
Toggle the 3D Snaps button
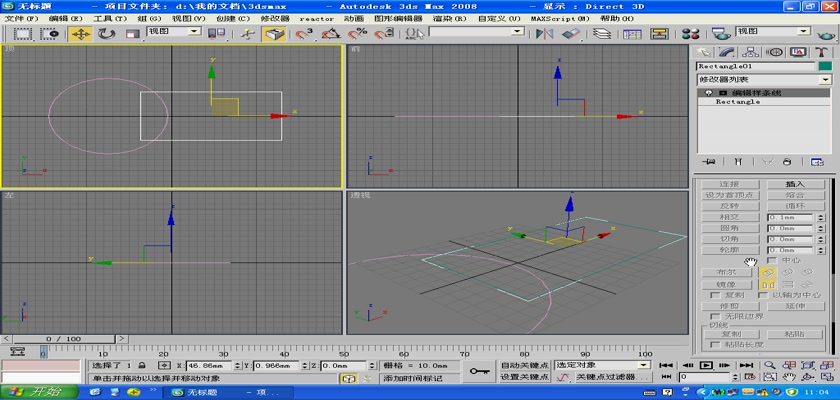[x=305, y=34]
